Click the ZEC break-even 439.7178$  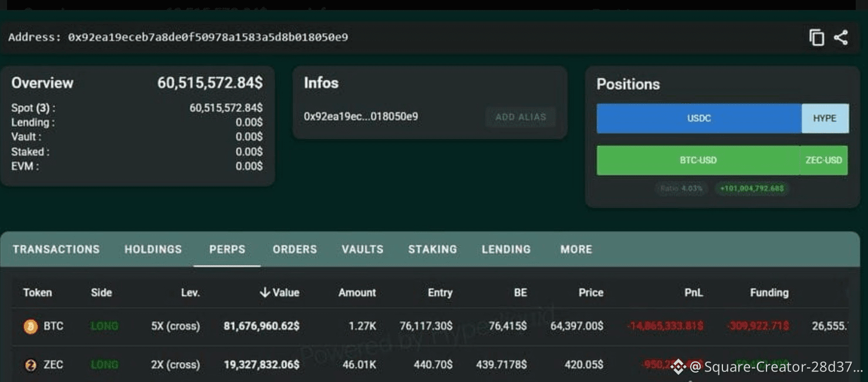(x=502, y=365)
